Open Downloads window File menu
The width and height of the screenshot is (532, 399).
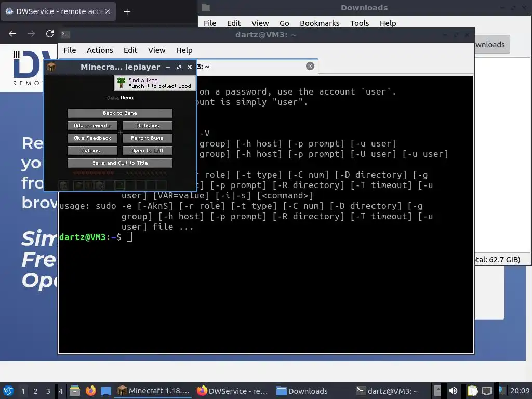click(x=210, y=23)
